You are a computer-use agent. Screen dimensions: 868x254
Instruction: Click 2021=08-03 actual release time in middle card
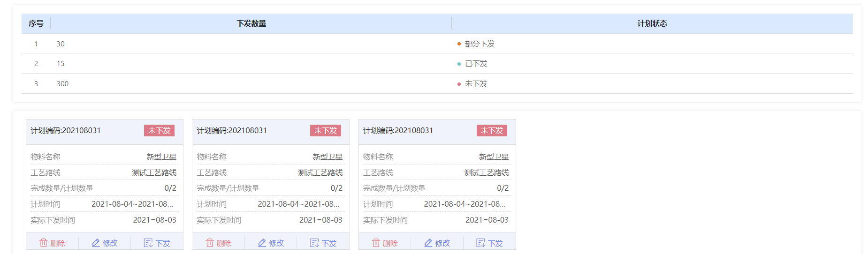tap(321, 220)
